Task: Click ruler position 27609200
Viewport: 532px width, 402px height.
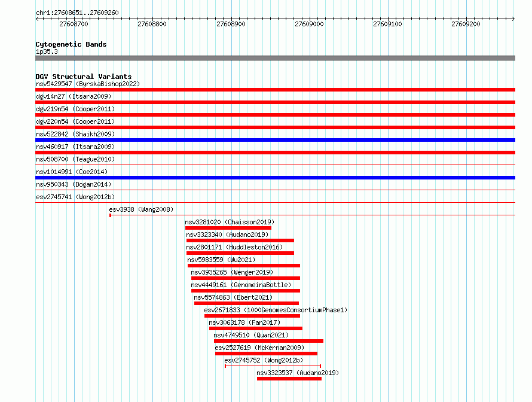Action: (466, 24)
